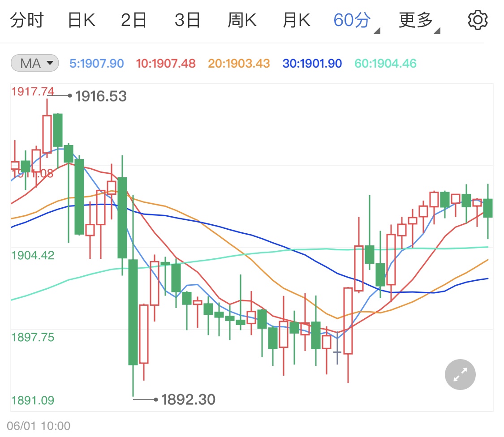Select the 3日 three-day tab

pyautogui.click(x=187, y=20)
